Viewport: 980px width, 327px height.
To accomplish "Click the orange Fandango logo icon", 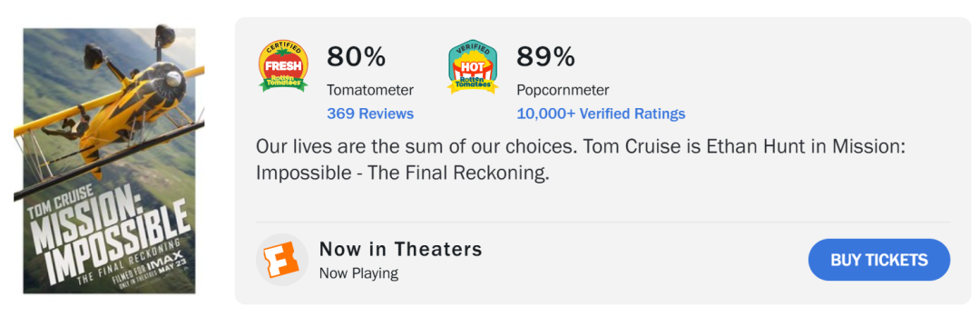I will pyautogui.click(x=282, y=260).
